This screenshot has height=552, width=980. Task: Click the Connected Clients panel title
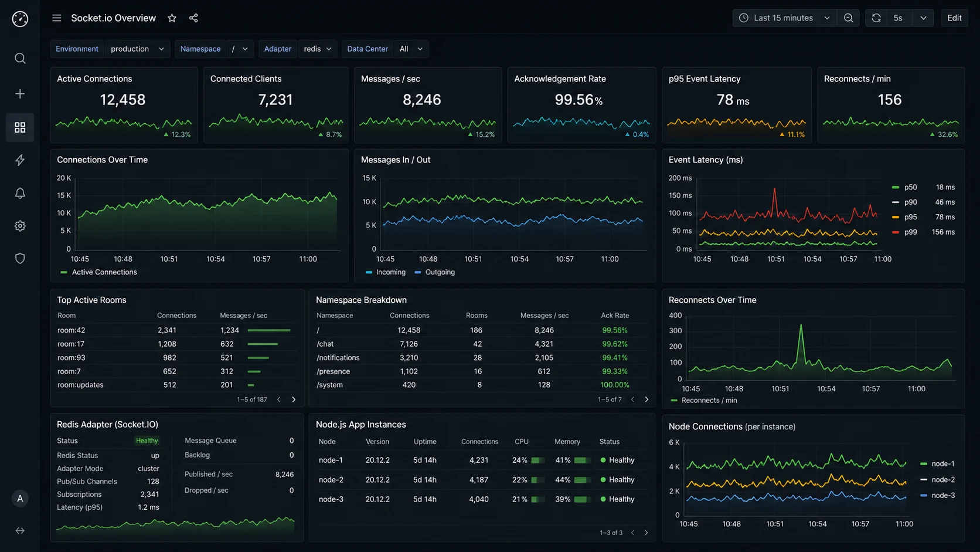tap(246, 79)
